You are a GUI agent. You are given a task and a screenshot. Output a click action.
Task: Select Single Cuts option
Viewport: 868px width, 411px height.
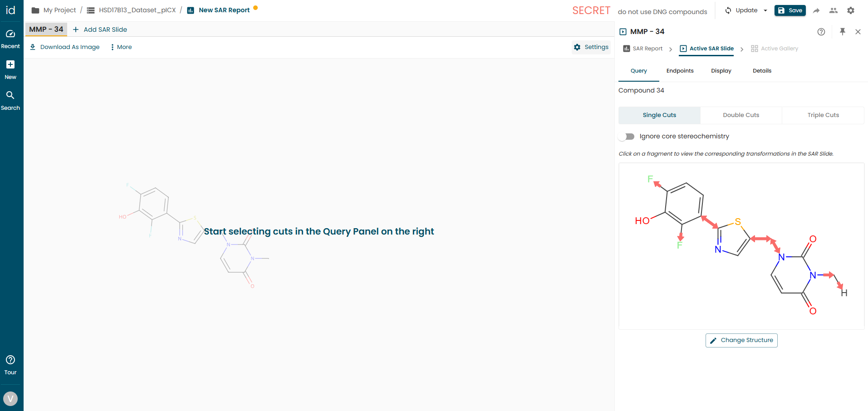point(659,115)
